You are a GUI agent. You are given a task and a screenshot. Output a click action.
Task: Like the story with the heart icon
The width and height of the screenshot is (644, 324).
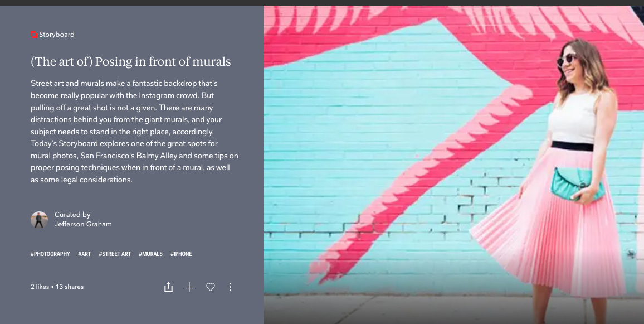pos(210,287)
